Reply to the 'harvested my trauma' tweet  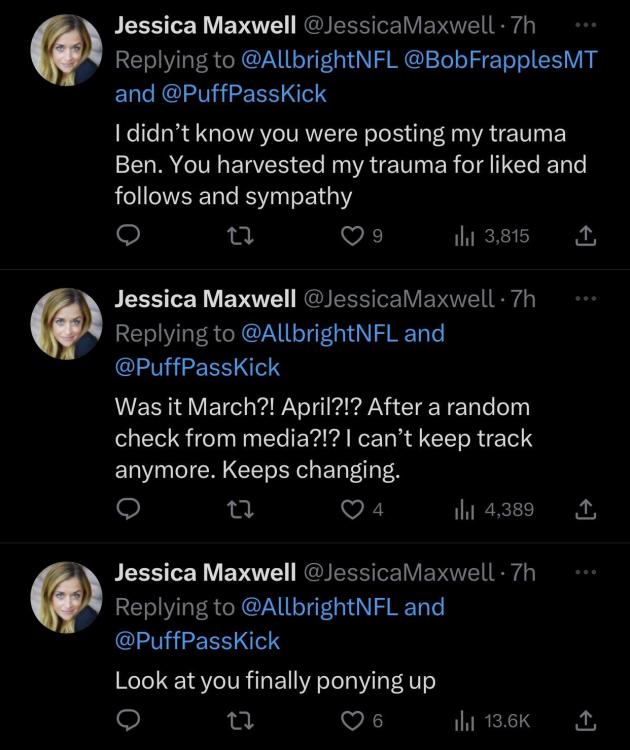click(129, 236)
